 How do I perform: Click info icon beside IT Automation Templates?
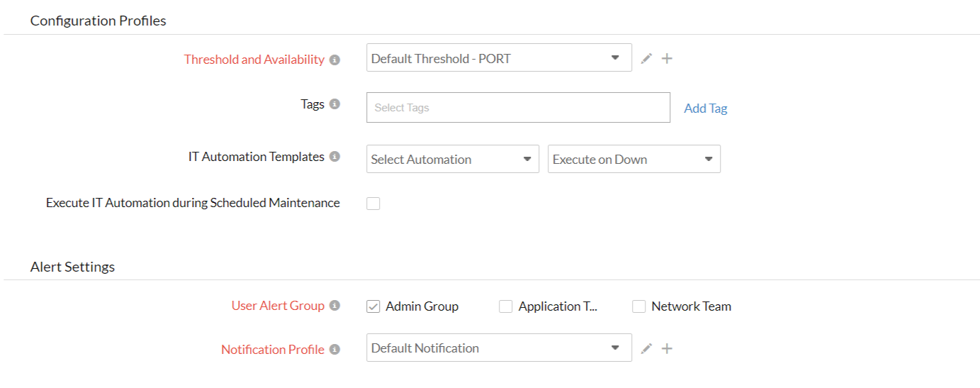point(335,157)
